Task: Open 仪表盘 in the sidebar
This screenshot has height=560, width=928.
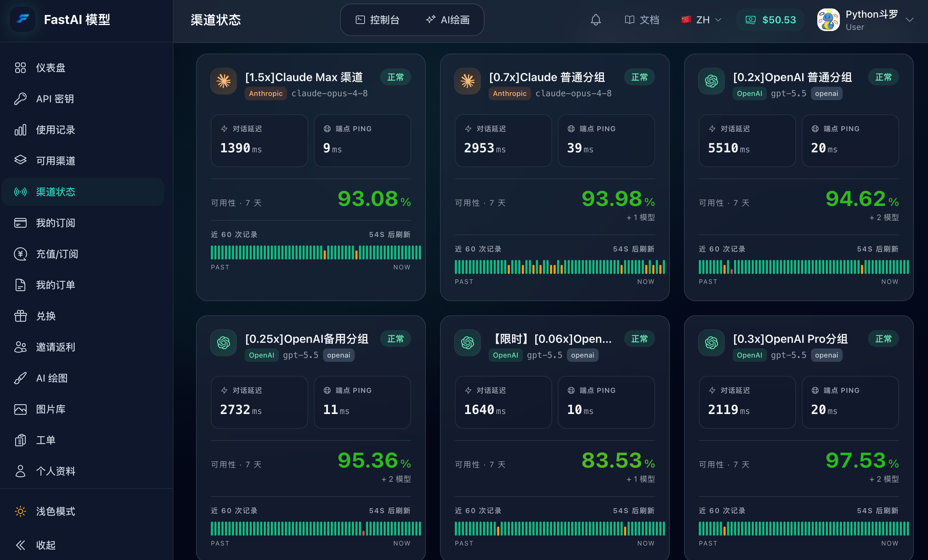Action: click(x=83, y=68)
